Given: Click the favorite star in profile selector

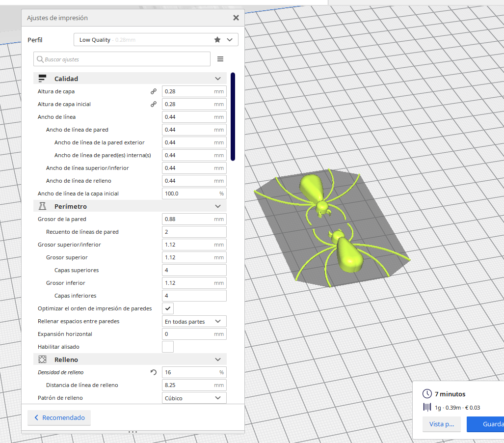Looking at the screenshot, I should 217,40.
